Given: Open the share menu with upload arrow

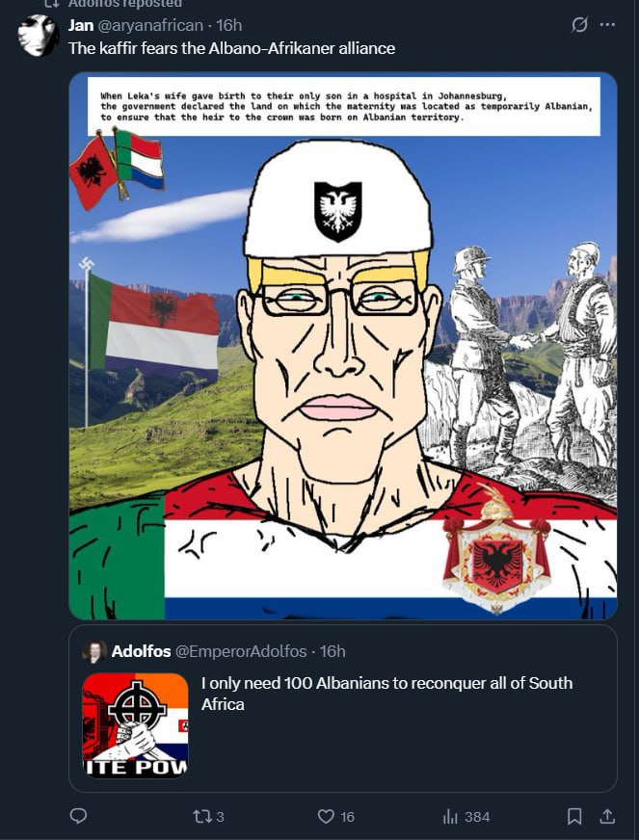Looking at the screenshot, I should click(607, 817).
